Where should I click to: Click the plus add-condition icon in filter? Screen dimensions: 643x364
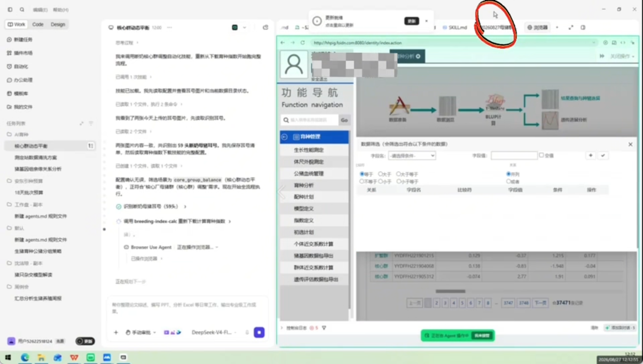(x=591, y=155)
